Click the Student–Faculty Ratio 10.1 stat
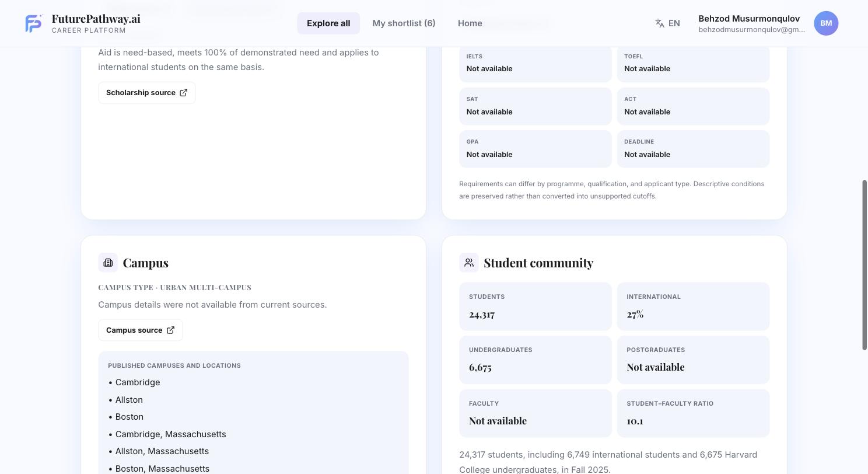Viewport: 868px width, 474px height. (693, 413)
